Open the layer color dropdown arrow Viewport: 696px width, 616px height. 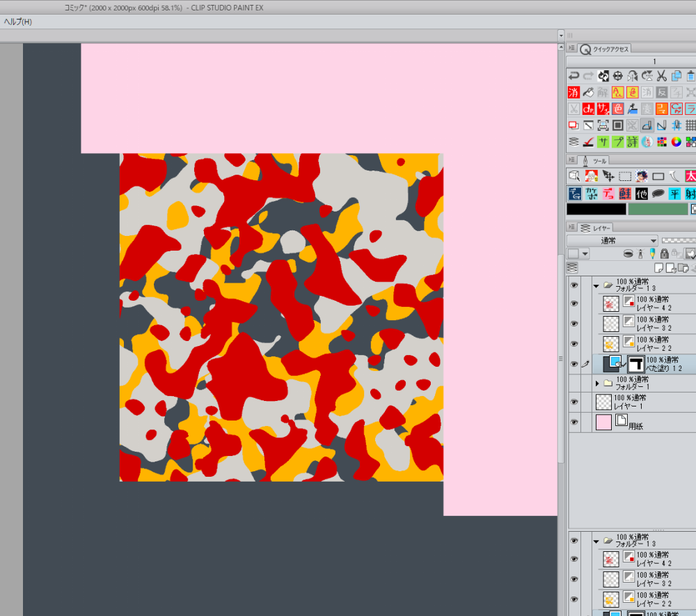[x=585, y=254]
